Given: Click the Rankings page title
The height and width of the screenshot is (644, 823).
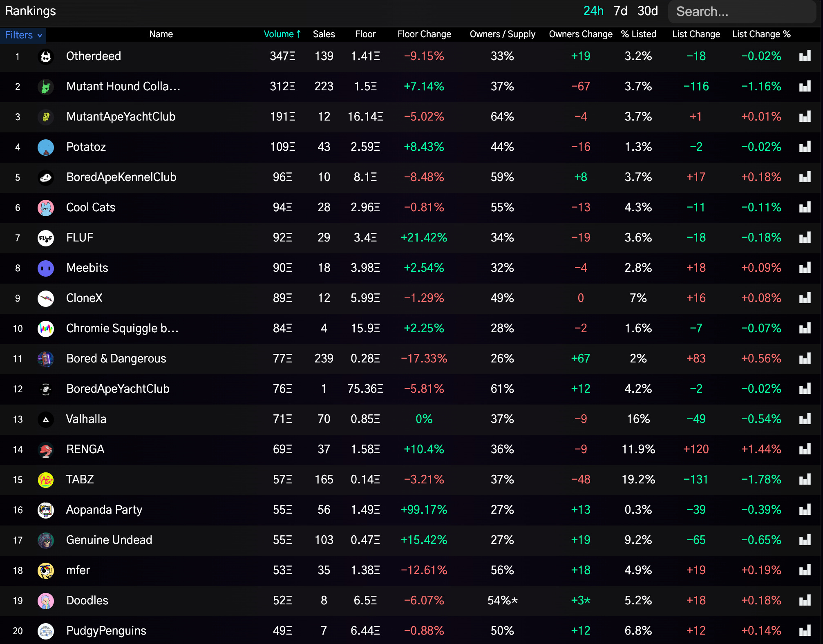Looking at the screenshot, I should click(31, 11).
